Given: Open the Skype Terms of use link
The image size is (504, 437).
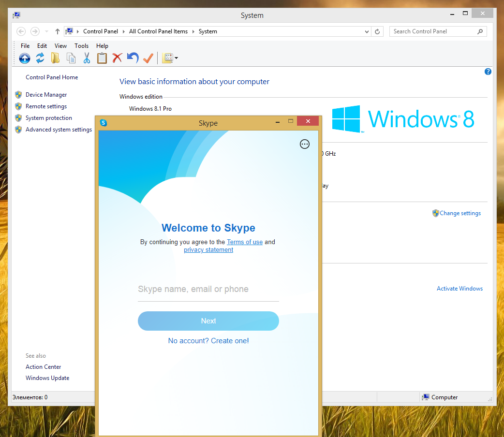Looking at the screenshot, I should click(x=245, y=242).
